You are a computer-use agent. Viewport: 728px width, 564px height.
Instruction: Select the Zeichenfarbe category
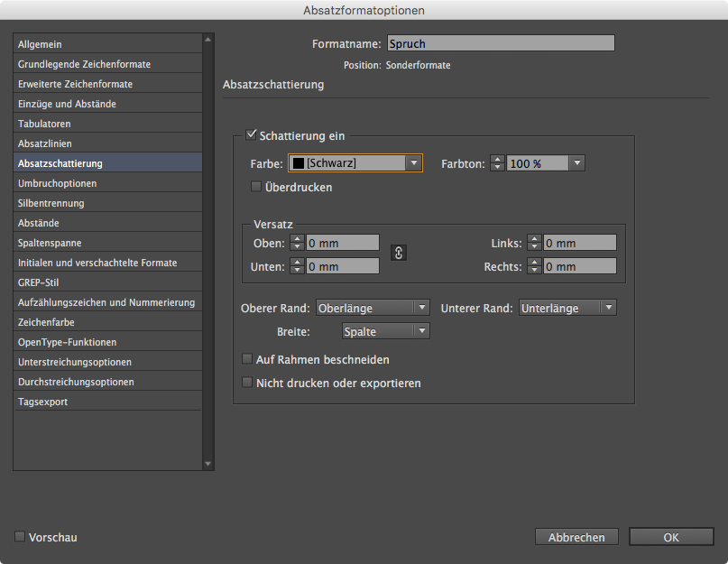[107, 322]
